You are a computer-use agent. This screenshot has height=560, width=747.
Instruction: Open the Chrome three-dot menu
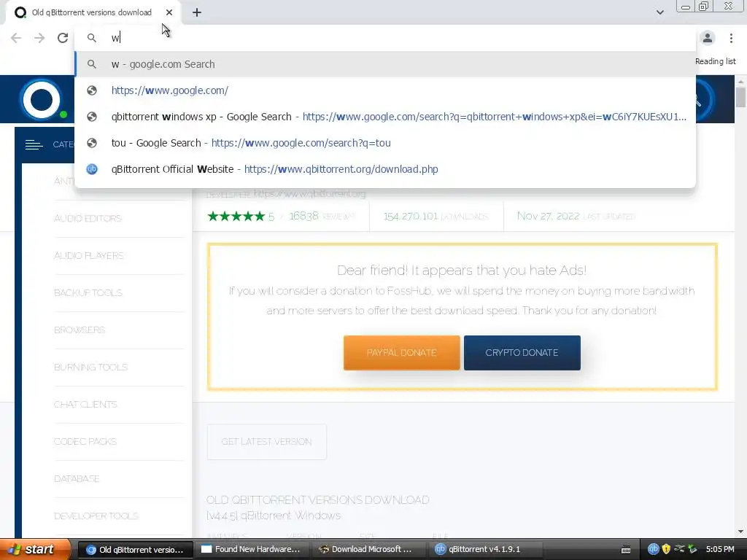[x=731, y=38]
